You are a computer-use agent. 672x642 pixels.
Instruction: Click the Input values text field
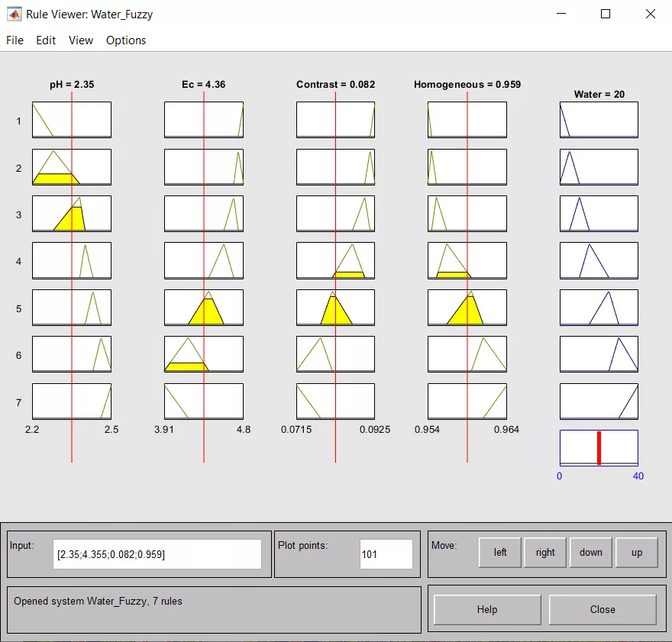click(157, 554)
